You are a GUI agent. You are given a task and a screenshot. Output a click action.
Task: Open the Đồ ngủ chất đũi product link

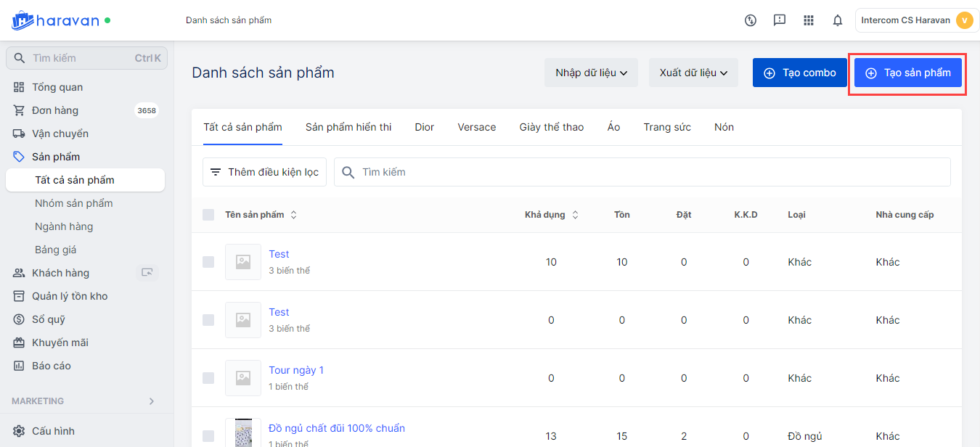pos(337,428)
